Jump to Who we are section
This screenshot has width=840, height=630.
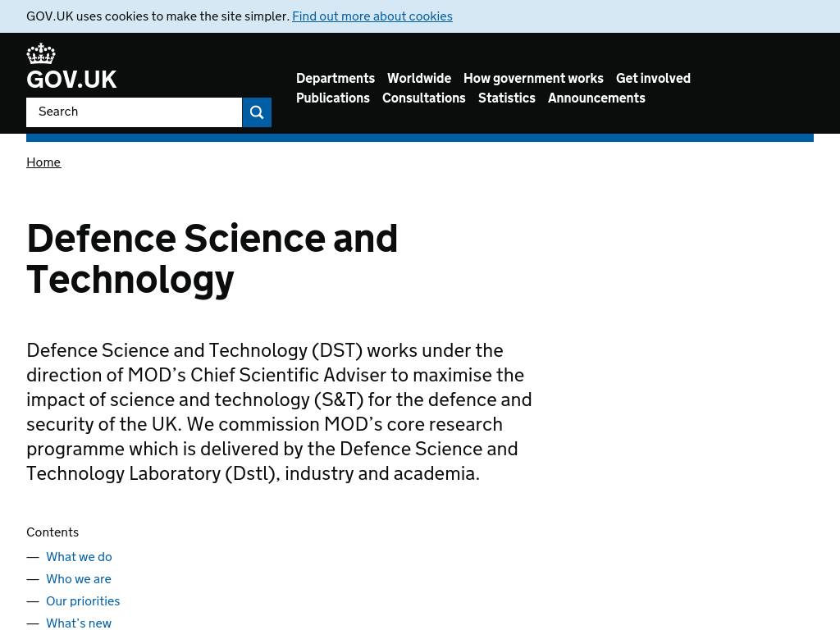coord(78,579)
